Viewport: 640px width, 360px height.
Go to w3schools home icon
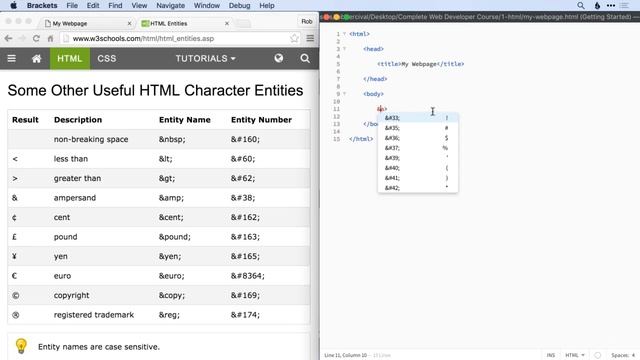coord(36,58)
